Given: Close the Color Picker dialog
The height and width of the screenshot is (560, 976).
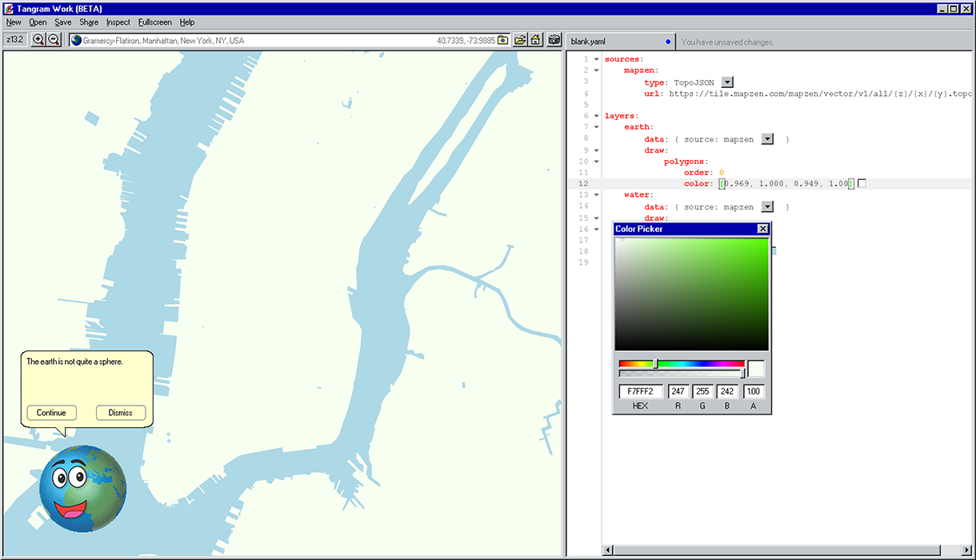Looking at the screenshot, I should point(762,229).
